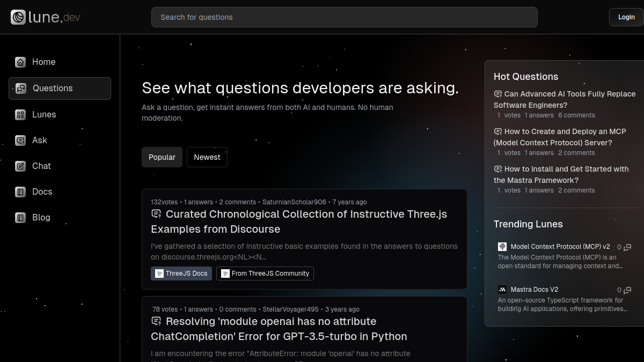The height and width of the screenshot is (362, 644).
Task: Switch to the Popular tab
Action: (162, 157)
